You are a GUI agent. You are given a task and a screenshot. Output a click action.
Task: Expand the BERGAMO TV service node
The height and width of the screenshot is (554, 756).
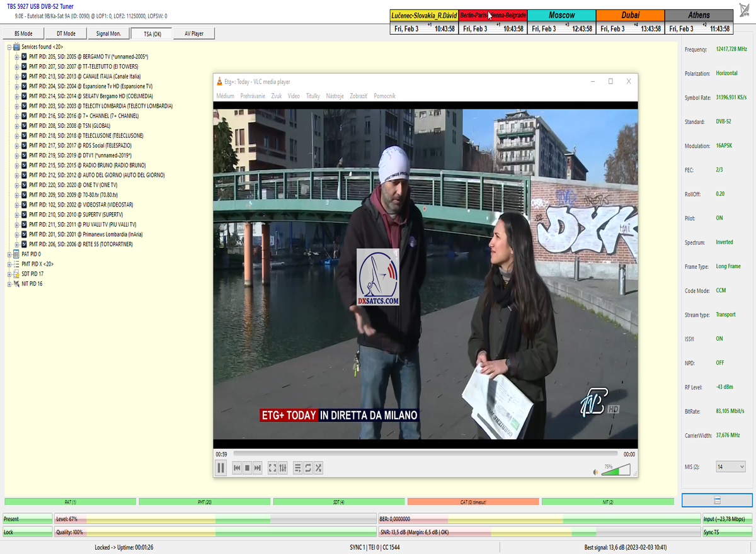(x=17, y=57)
